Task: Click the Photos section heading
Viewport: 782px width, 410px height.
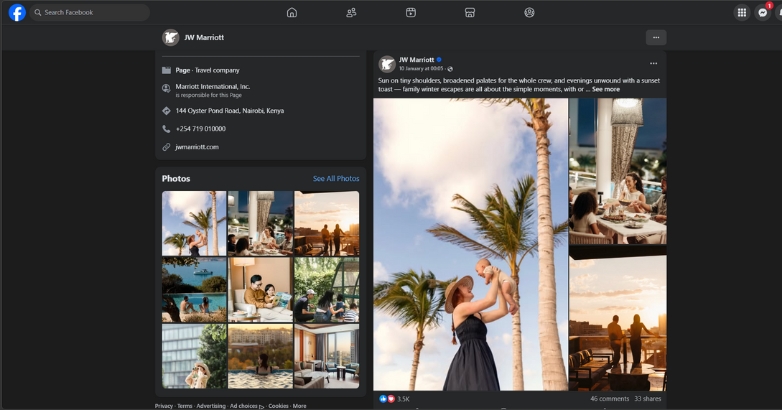Action: [x=176, y=179]
